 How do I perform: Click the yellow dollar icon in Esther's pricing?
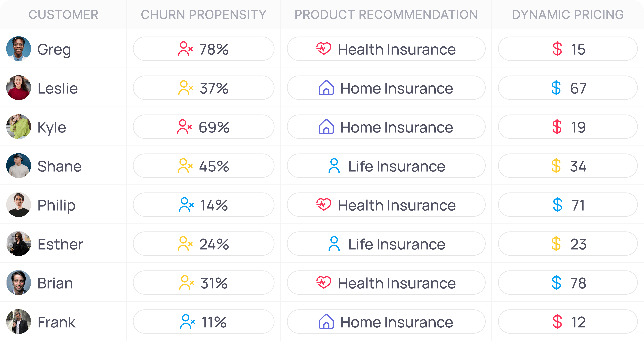coord(556,244)
